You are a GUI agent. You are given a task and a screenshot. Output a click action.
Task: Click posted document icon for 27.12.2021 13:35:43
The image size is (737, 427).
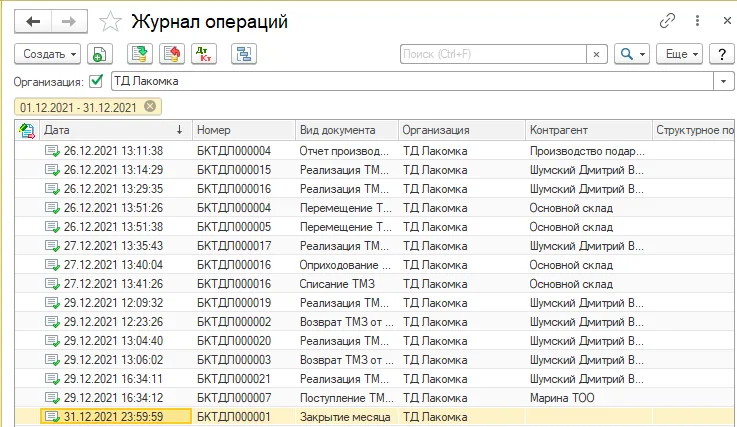pyautogui.click(x=52, y=246)
